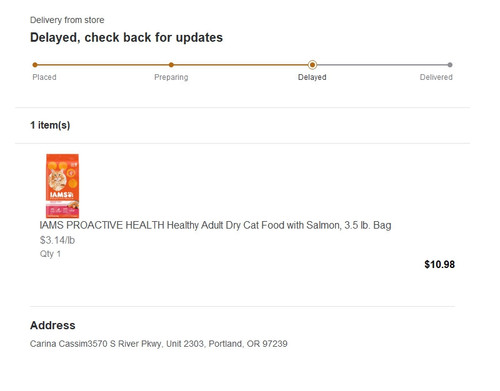Click the Delivered progress dot

tap(450, 65)
